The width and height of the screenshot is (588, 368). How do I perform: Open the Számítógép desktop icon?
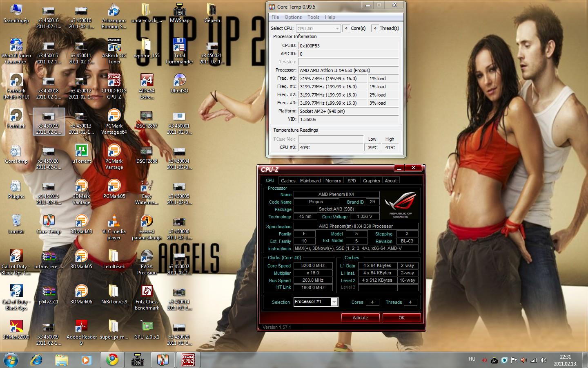pos(16,13)
